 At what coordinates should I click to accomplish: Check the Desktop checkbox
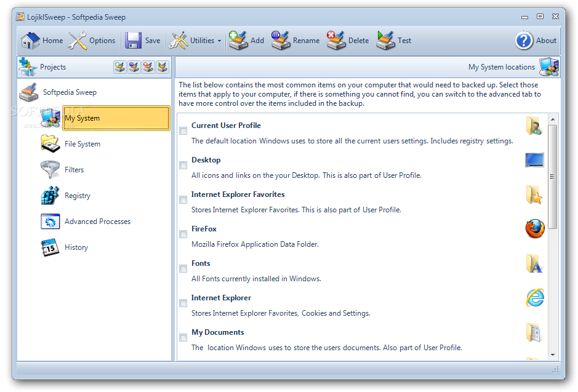click(x=183, y=165)
